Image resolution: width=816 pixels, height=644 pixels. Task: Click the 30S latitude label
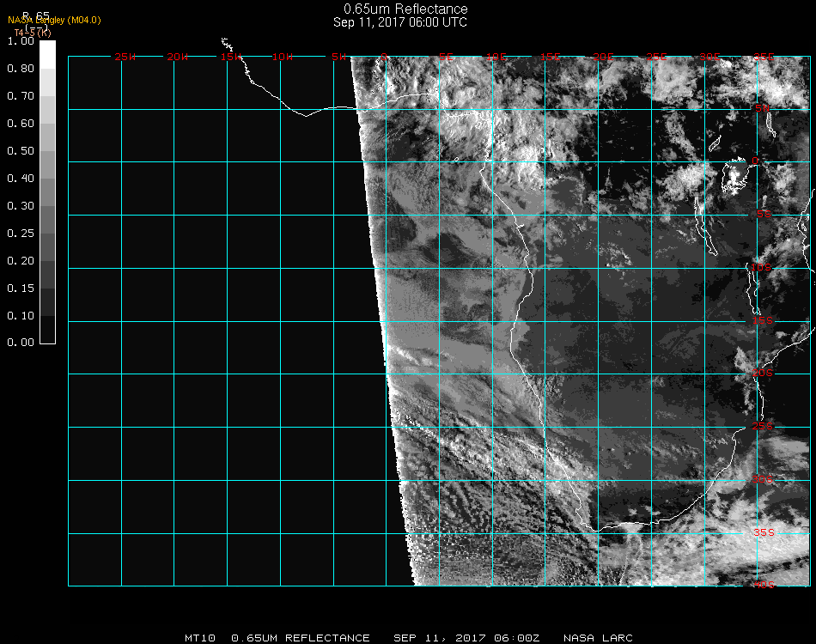click(x=763, y=479)
